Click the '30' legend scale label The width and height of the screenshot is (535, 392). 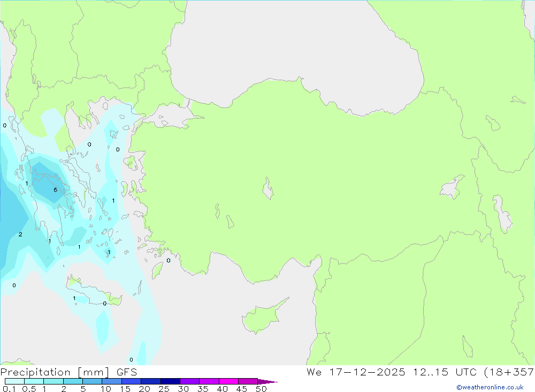tap(184, 389)
